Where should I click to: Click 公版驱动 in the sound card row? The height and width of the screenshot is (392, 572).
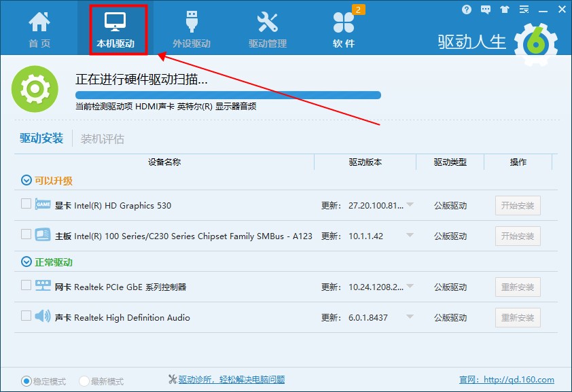[450, 318]
